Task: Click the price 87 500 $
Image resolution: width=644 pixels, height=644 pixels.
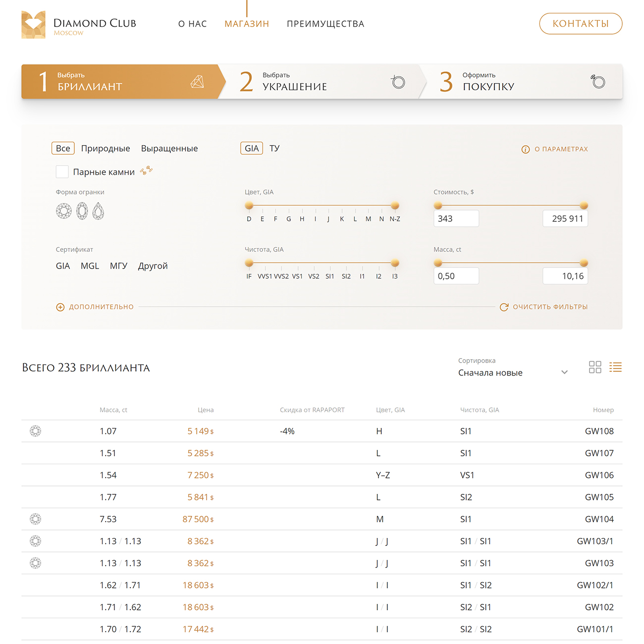Action: coord(198,519)
